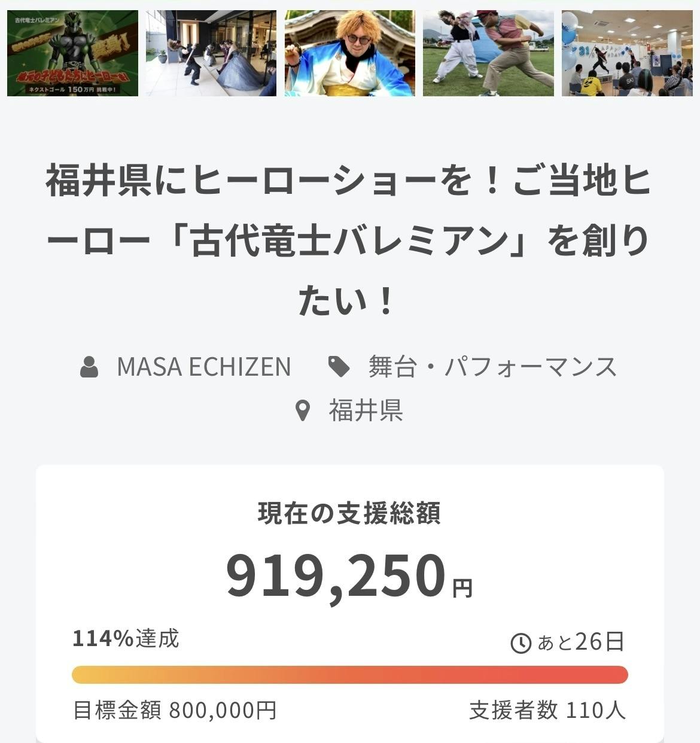
Task: Select the indoor balloon event thumbnail
Action: click(626, 53)
